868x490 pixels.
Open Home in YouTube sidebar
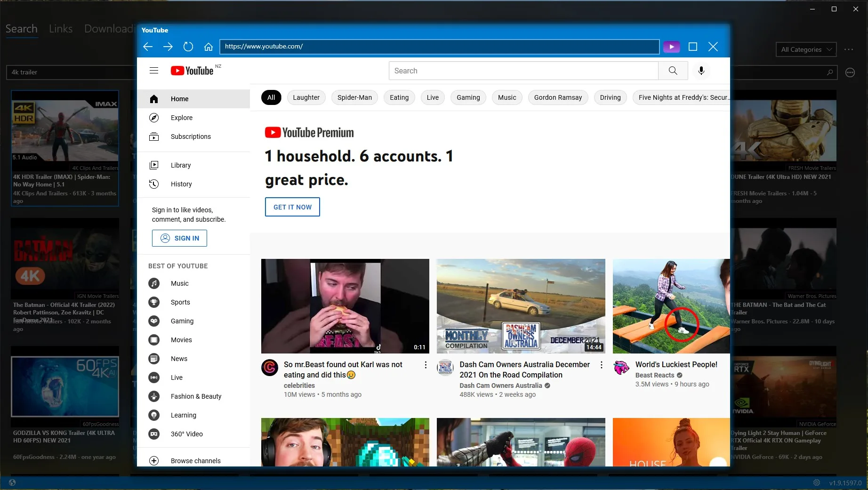click(x=193, y=99)
